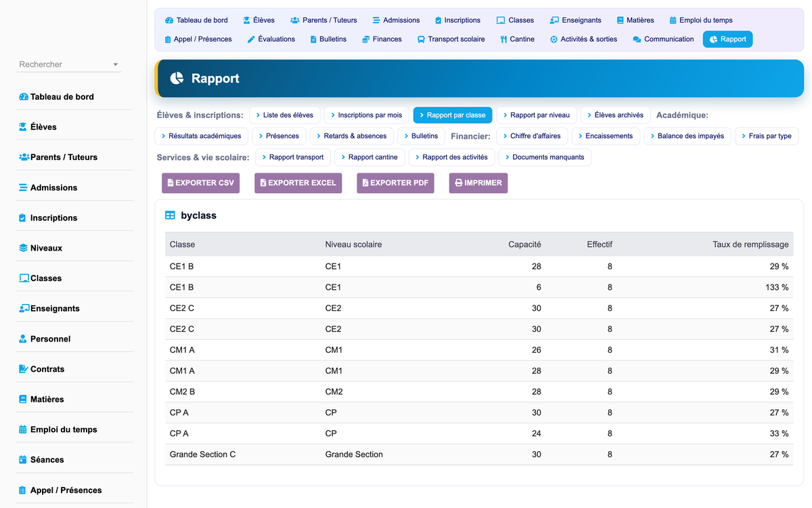This screenshot has width=812, height=508.
Task: Click the Tableau de bord gauge icon in sidebar
Action: (24, 97)
